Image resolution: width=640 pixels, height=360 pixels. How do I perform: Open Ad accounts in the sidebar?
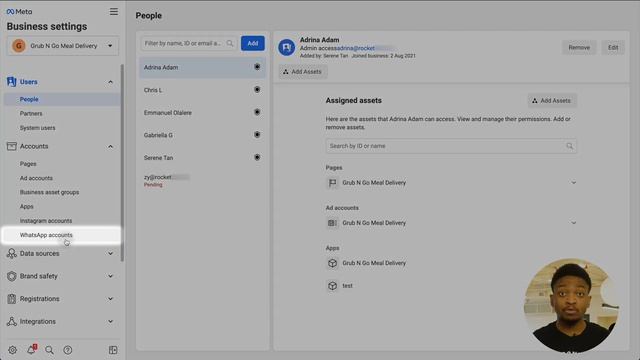click(36, 178)
